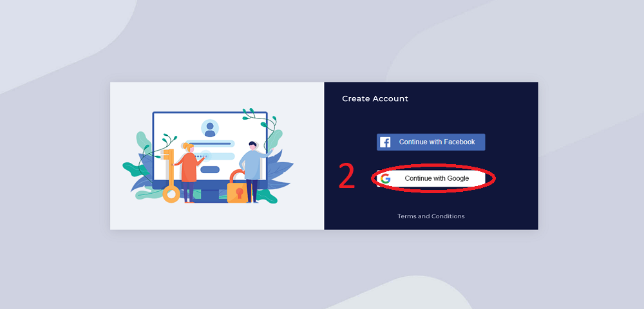
Task: Click the Facebook logo icon
Action: [x=385, y=142]
